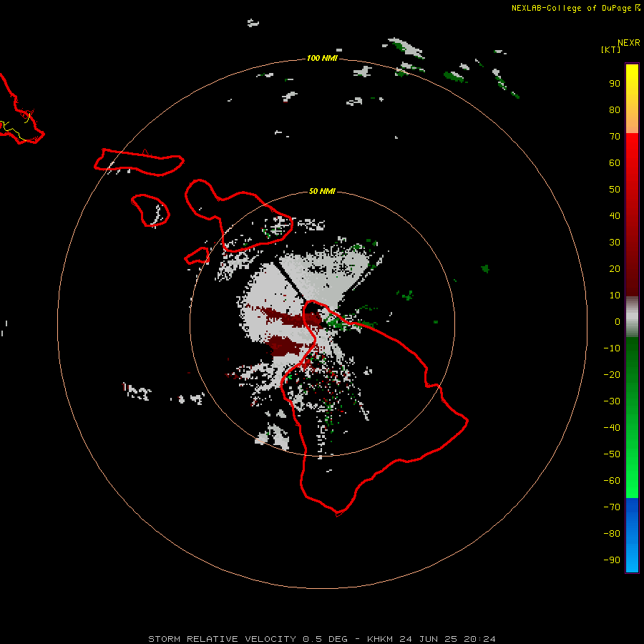Click the -20 value on velocity scale
The width and height of the screenshot is (644, 644).
pyautogui.click(x=612, y=374)
